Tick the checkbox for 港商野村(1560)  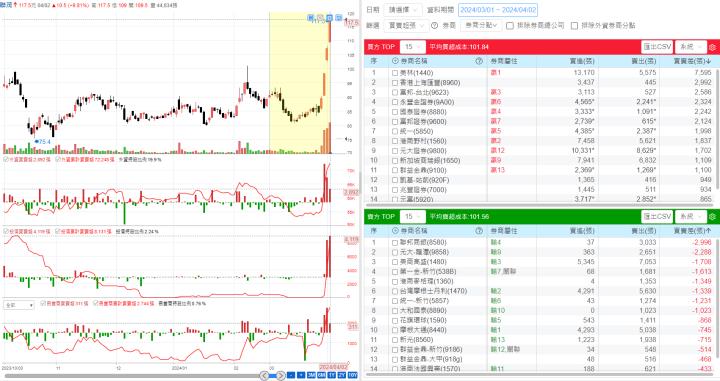(x=395, y=141)
